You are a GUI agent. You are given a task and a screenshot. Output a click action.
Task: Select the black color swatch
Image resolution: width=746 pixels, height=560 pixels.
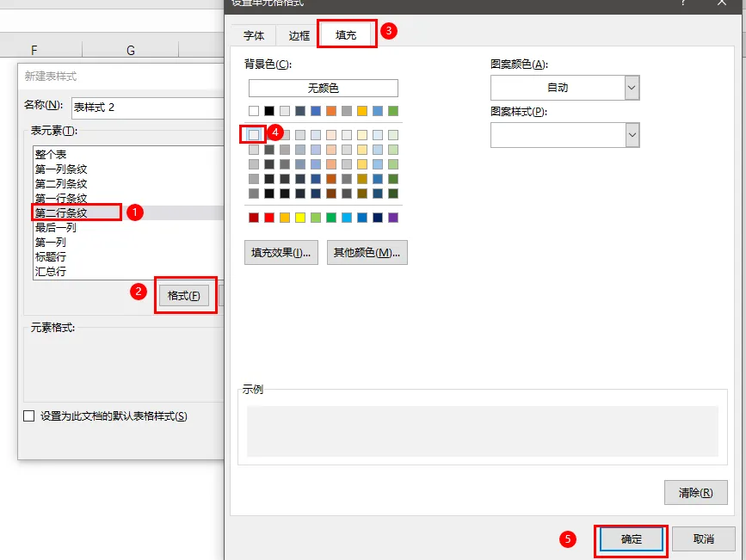pyautogui.click(x=269, y=111)
